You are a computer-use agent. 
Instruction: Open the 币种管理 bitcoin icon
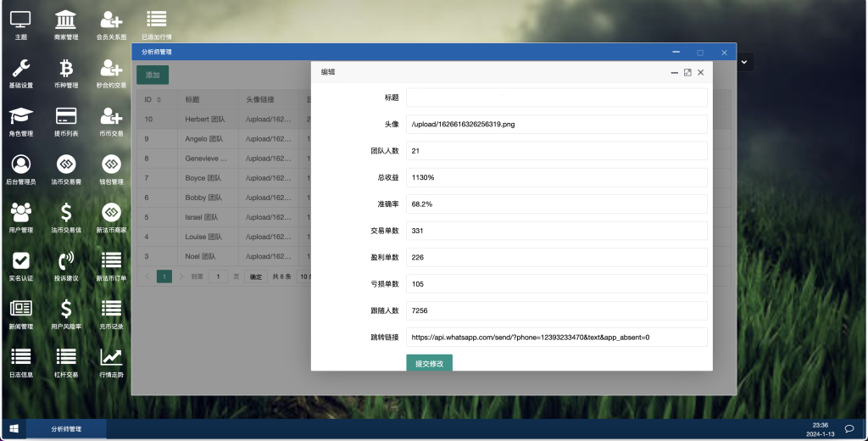pyautogui.click(x=66, y=69)
